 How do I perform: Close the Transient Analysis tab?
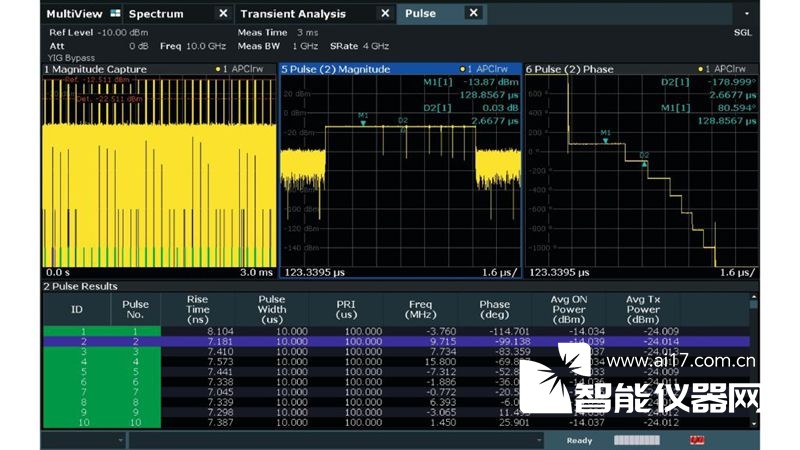click(x=385, y=13)
